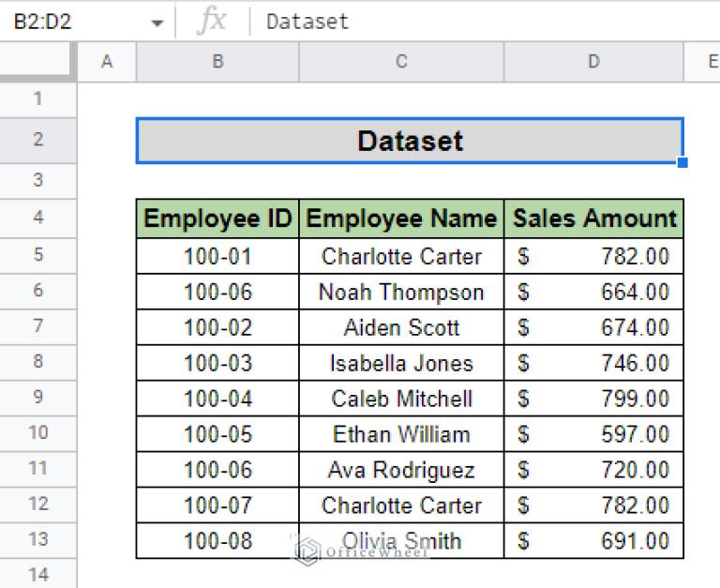The width and height of the screenshot is (720, 588).
Task: Click the merged Dataset title cell
Action: click(410, 141)
